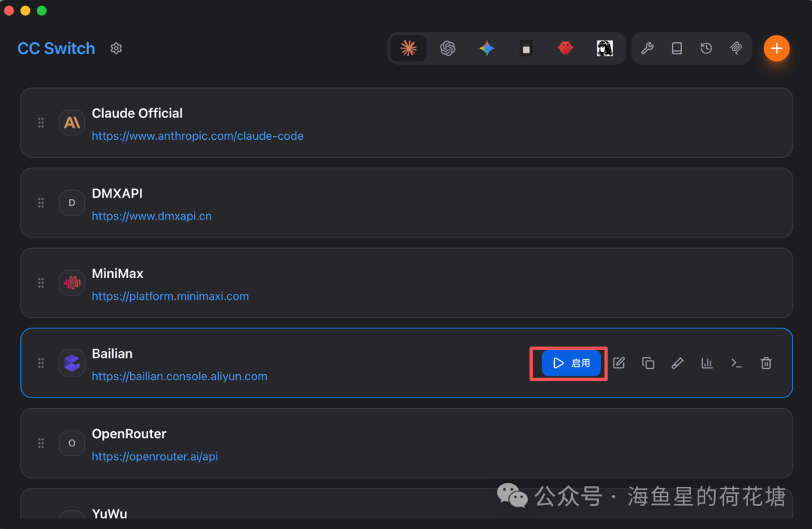This screenshot has width=812, height=529.
Task: Select the anime avatar app tab
Action: click(x=604, y=48)
